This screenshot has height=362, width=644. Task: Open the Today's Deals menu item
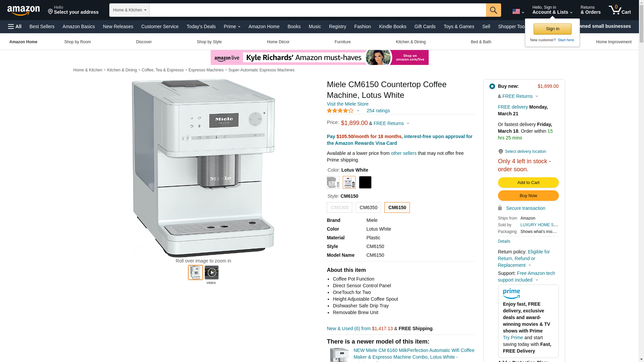201,26
